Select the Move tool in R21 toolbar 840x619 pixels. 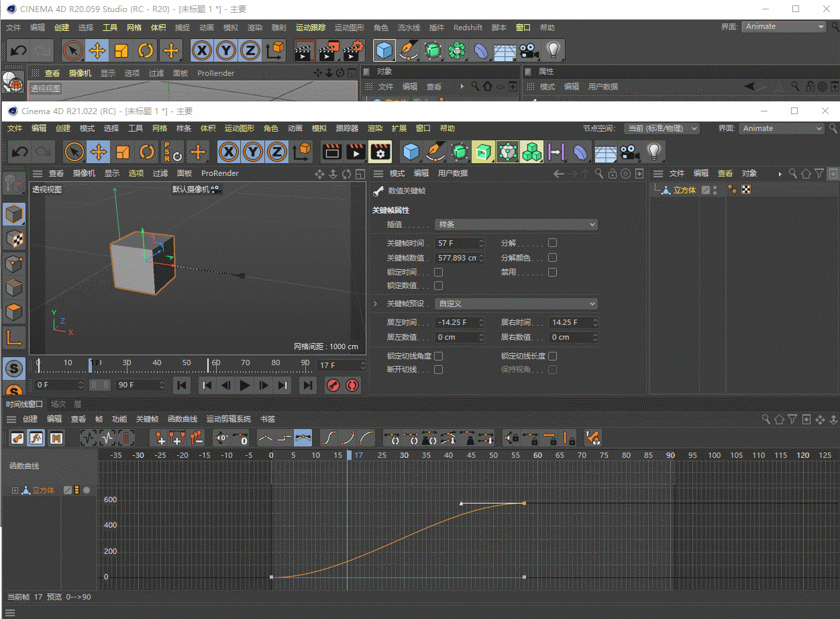pyautogui.click(x=99, y=152)
